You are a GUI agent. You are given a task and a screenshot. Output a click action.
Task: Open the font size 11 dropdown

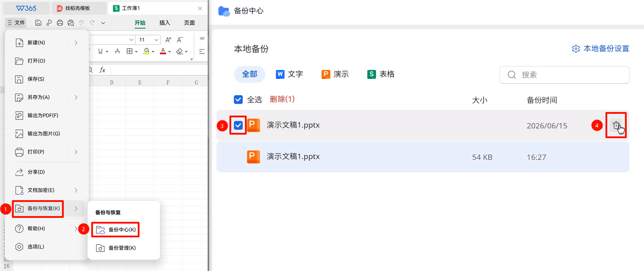pos(157,40)
